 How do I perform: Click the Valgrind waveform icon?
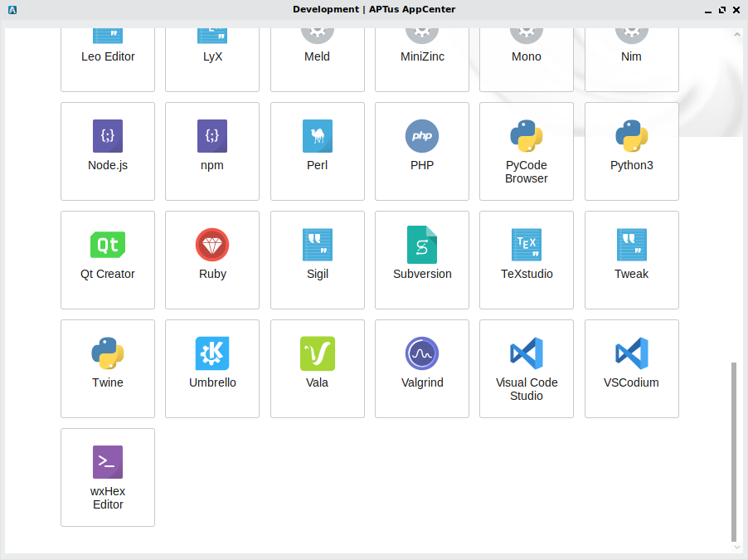point(422,353)
